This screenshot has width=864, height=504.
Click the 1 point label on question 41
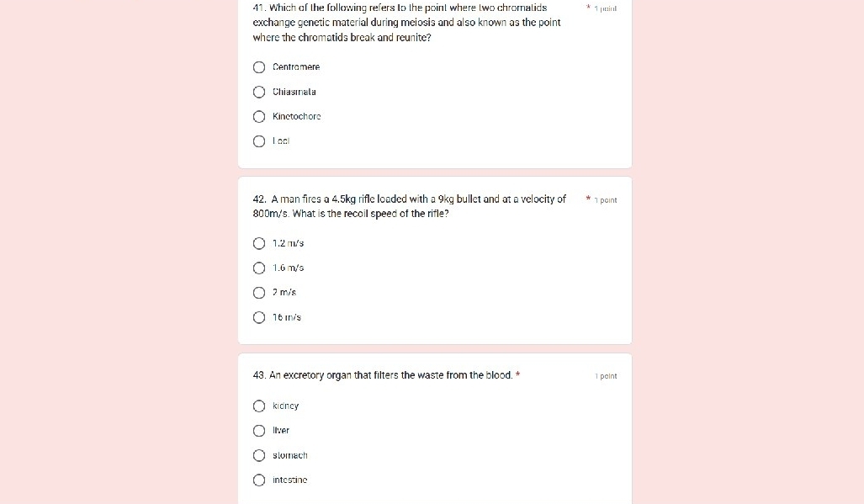(606, 8)
